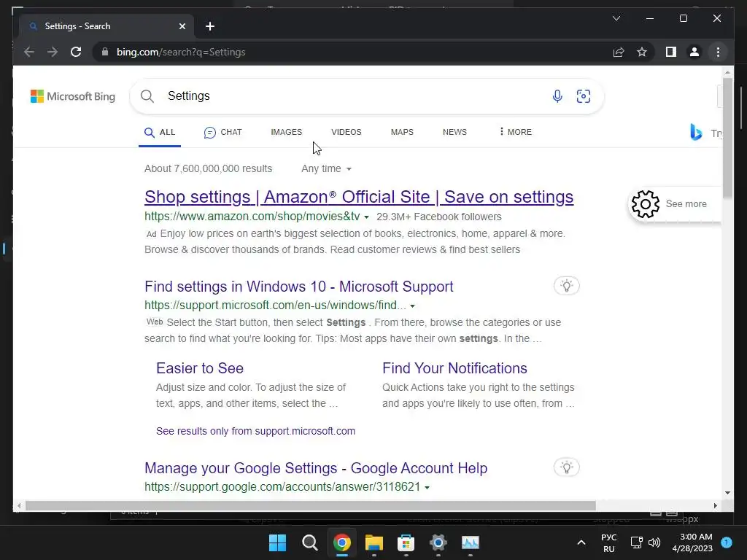Switch to the CHAT tab

tap(222, 133)
